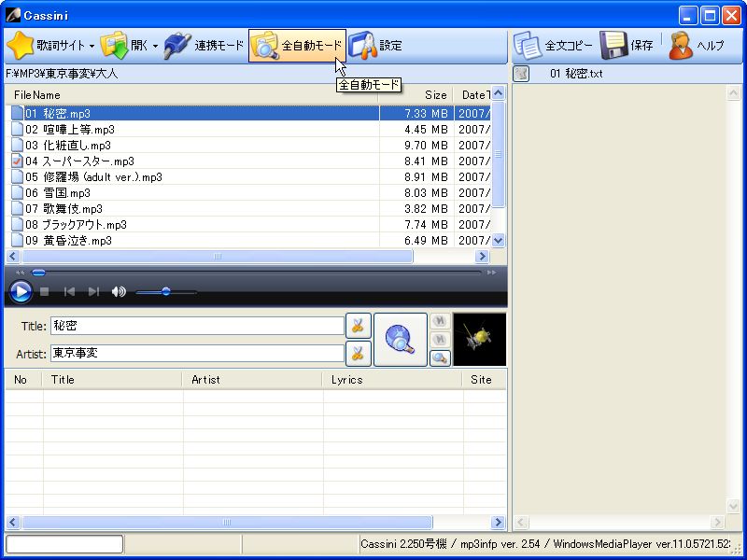
Task: Click the large globe search lyrics button
Action: (x=401, y=340)
